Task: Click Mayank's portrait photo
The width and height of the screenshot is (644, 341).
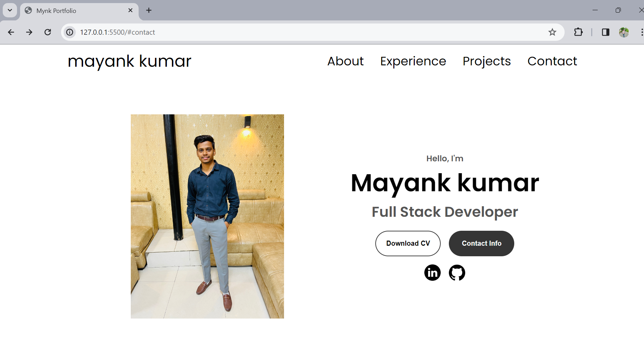Action: 207,216
